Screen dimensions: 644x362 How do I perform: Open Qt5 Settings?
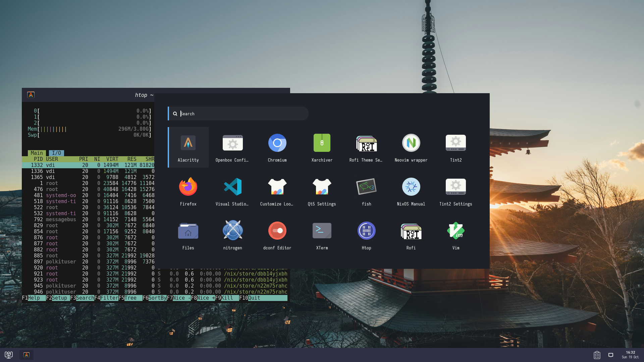[x=322, y=191]
